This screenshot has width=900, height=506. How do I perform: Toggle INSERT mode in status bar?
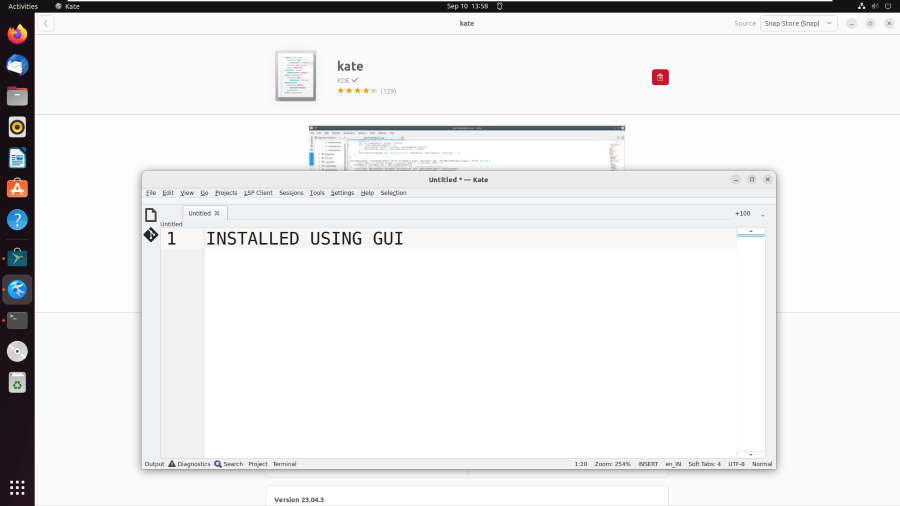648,464
